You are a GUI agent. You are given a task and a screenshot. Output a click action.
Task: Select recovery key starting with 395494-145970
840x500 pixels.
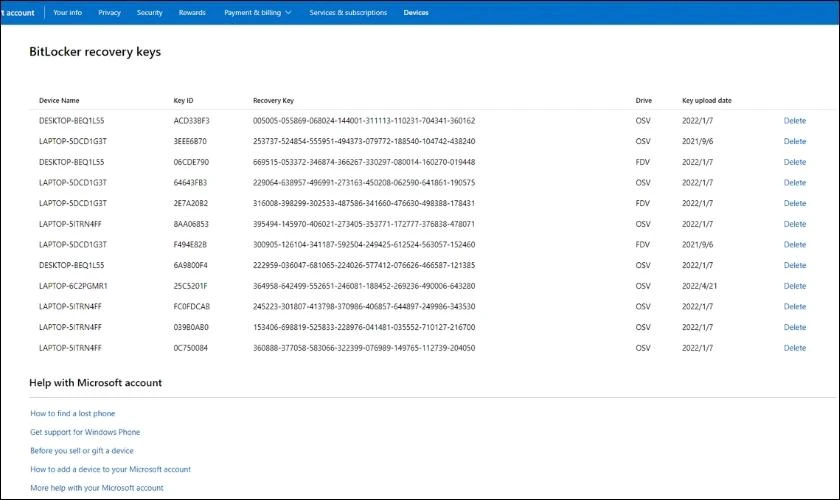coord(364,224)
